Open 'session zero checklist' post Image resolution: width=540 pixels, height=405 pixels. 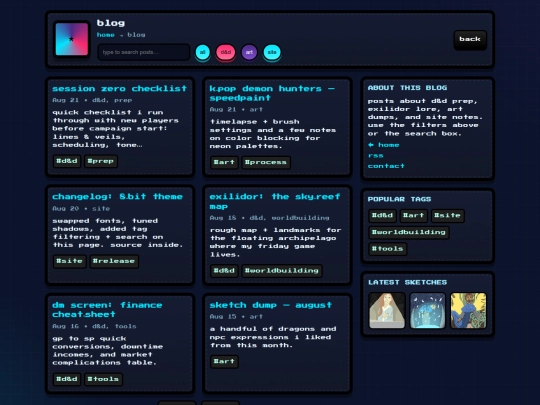point(120,89)
